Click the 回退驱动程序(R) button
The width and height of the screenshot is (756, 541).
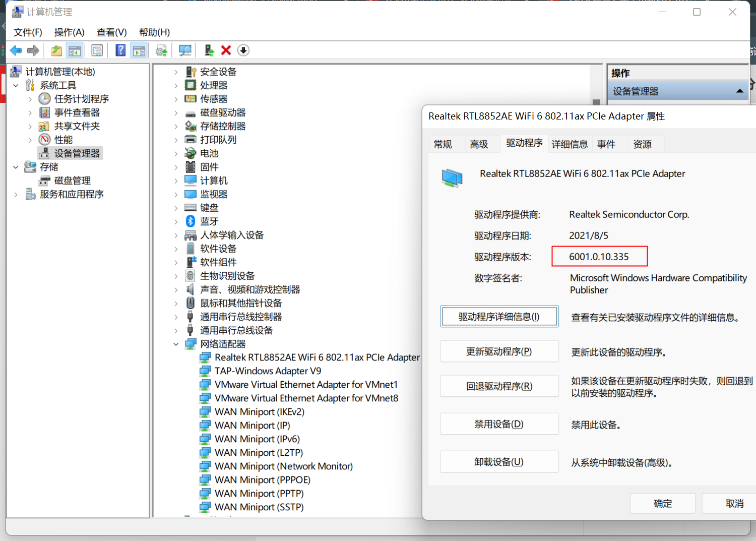coord(499,386)
